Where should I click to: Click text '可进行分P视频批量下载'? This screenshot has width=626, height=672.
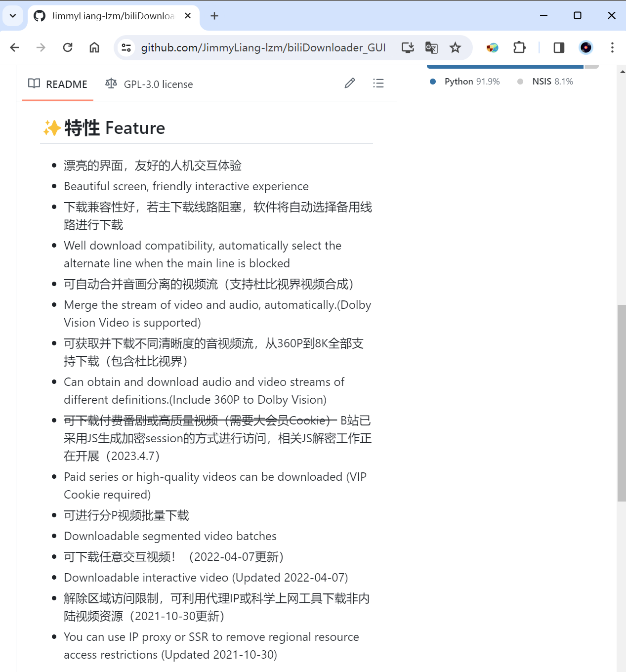pyautogui.click(x=126, y=515)
